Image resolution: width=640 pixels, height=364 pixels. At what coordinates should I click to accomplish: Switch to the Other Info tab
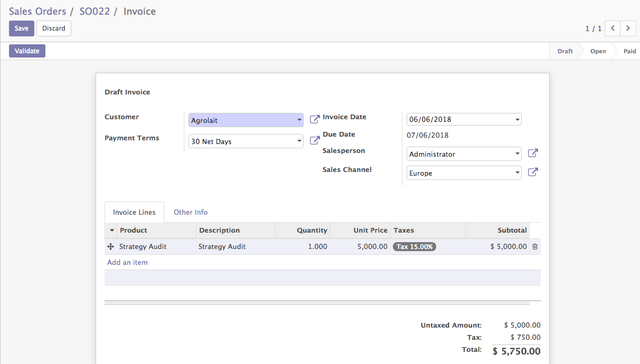pyautogui.click(x=191, y=212)
